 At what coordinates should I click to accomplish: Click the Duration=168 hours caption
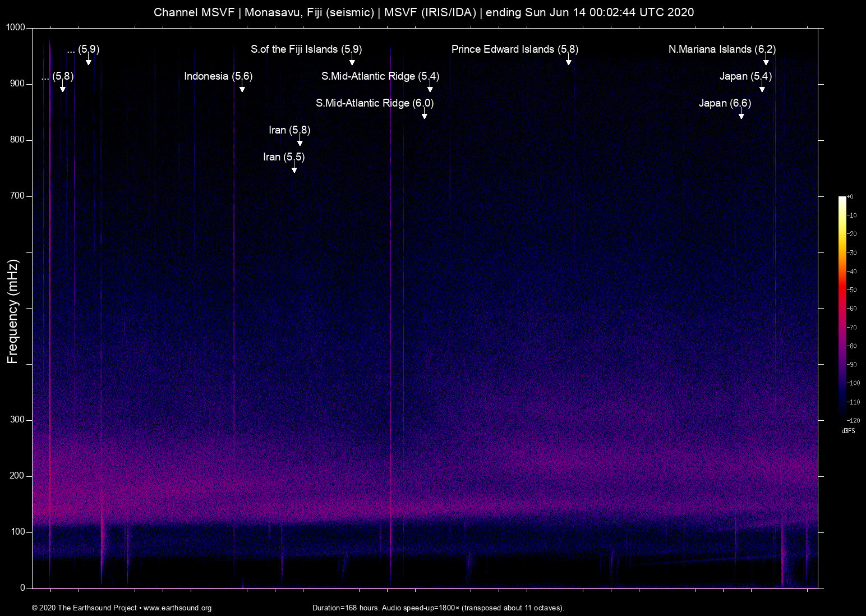[x=438, y=608]
